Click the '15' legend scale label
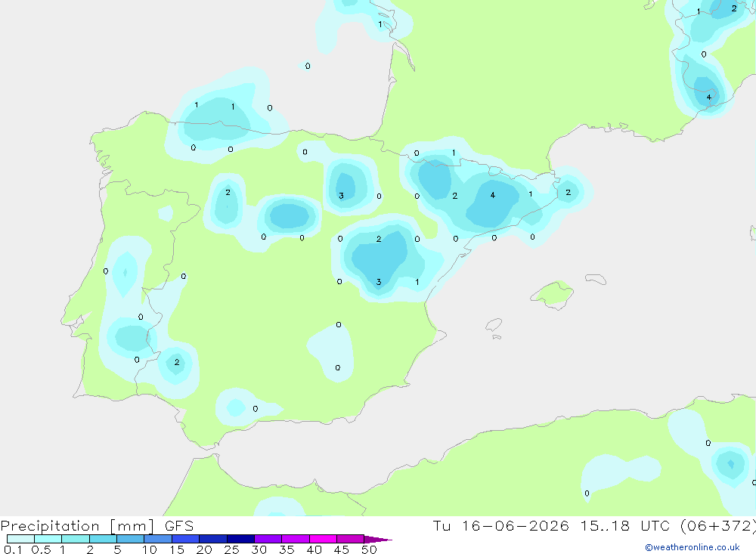The width and height of the screenshot is (756, 554). (177, 549)
